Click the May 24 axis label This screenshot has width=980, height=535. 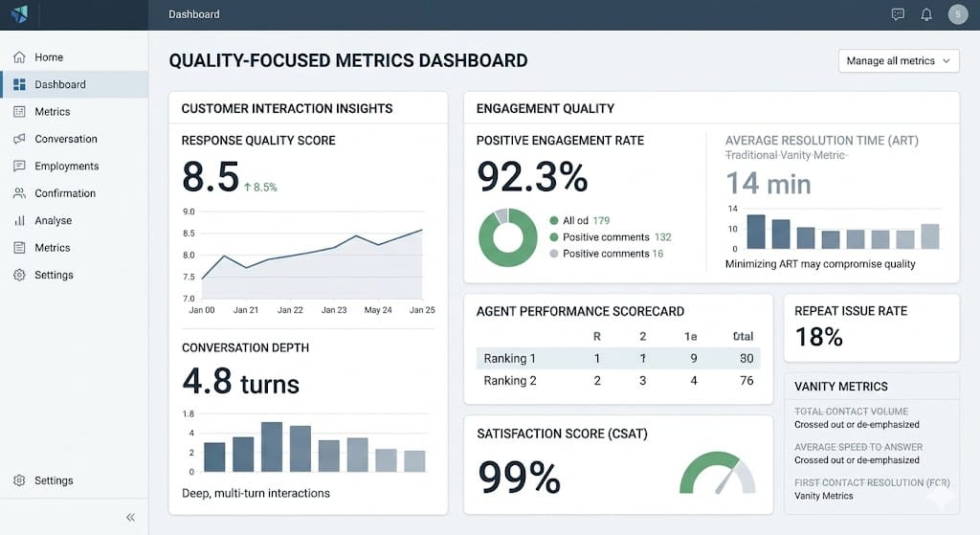click(x=378, y=309)
